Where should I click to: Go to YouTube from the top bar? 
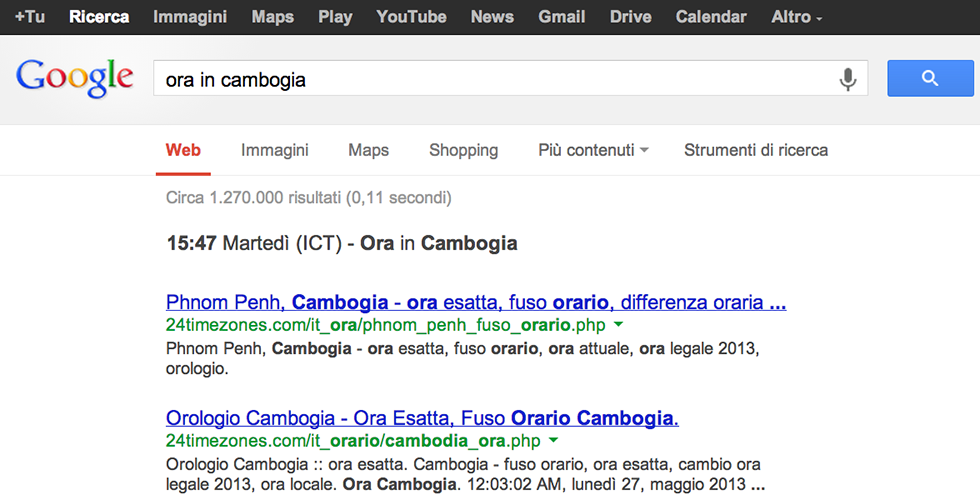click(x=411, y=17)
